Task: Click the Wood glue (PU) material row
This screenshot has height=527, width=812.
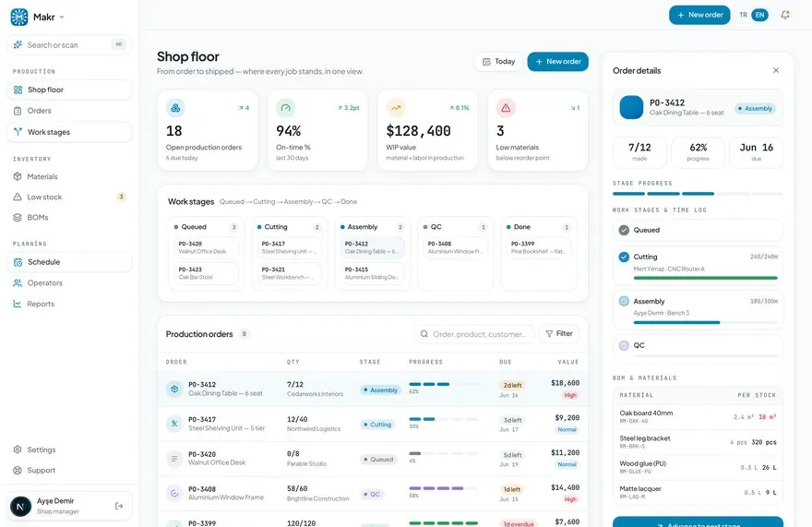Action: pyautogui.click(x=698, y=467)
